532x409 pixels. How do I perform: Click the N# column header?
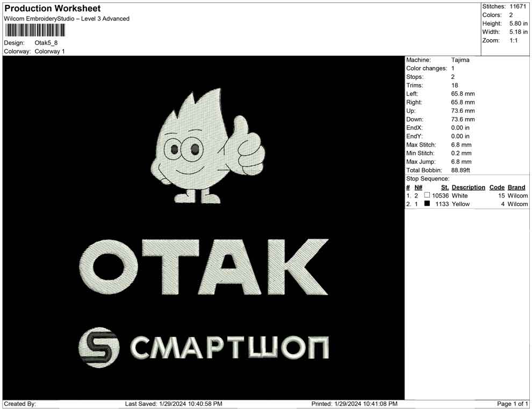[x=418, y=187]
